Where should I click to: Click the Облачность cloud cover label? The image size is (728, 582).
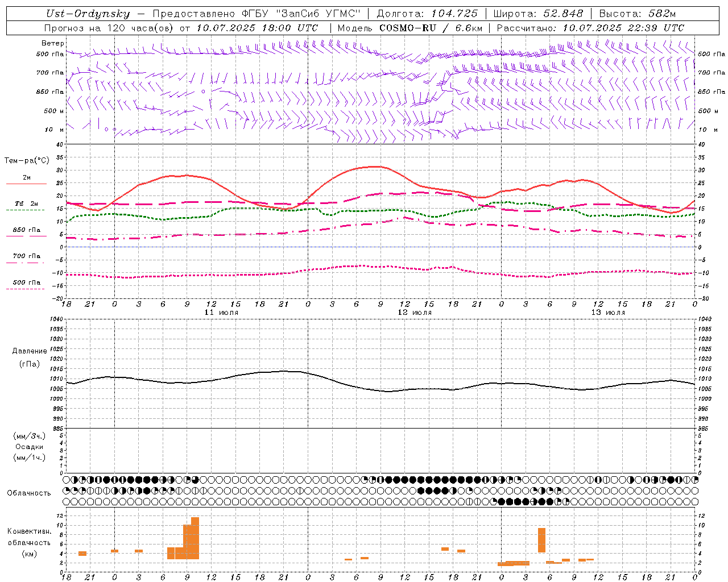[x=29, y=493]
